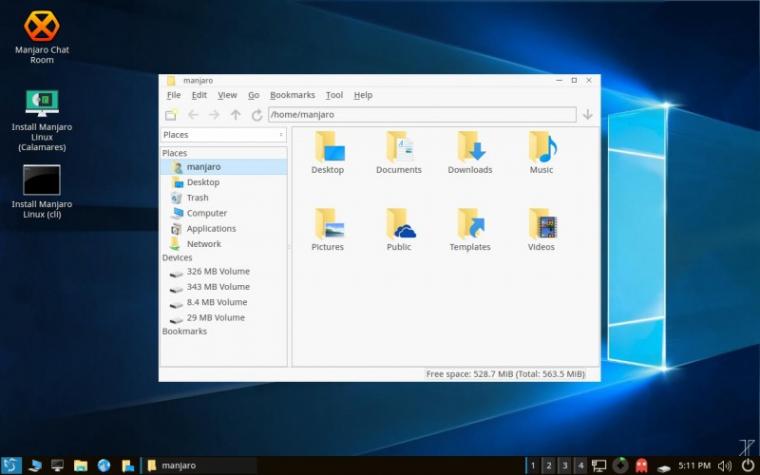Open Applications in the sidebar

[x=223, y=229]
